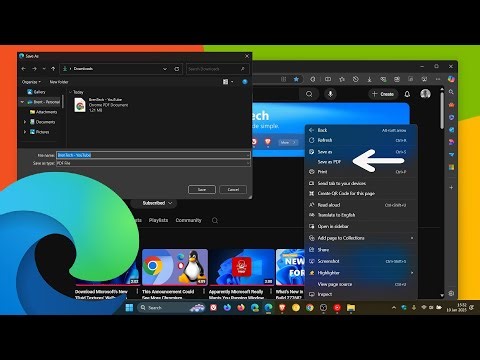The width and height of the screenshot is (480, 360).
Task: Click the taskbar Search box
Action: click(171, 308)
